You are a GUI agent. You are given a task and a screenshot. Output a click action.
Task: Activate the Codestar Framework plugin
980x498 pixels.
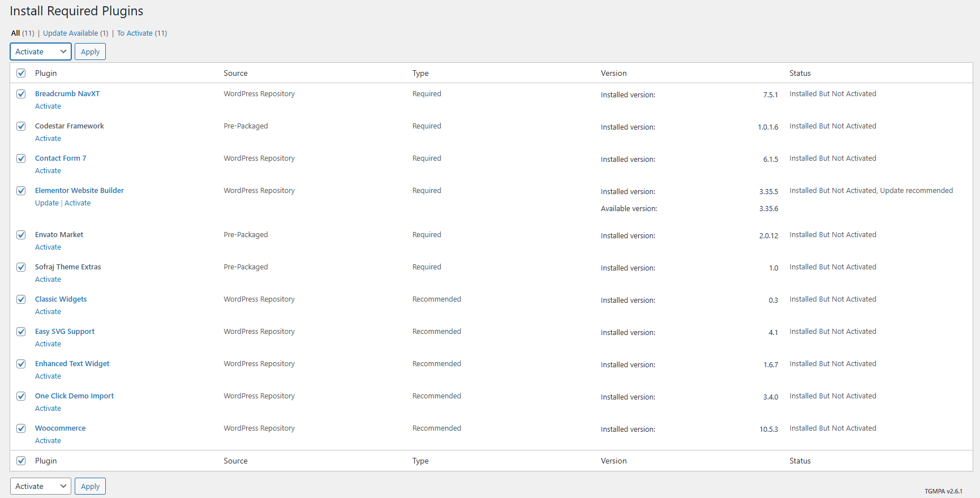click(x=48, y=139)
